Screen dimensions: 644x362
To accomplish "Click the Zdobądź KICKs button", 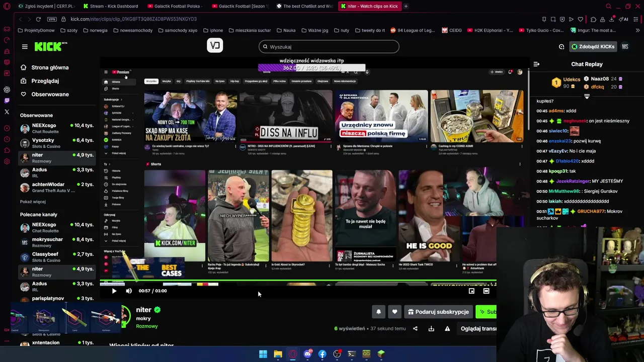I will coord(593,47).
